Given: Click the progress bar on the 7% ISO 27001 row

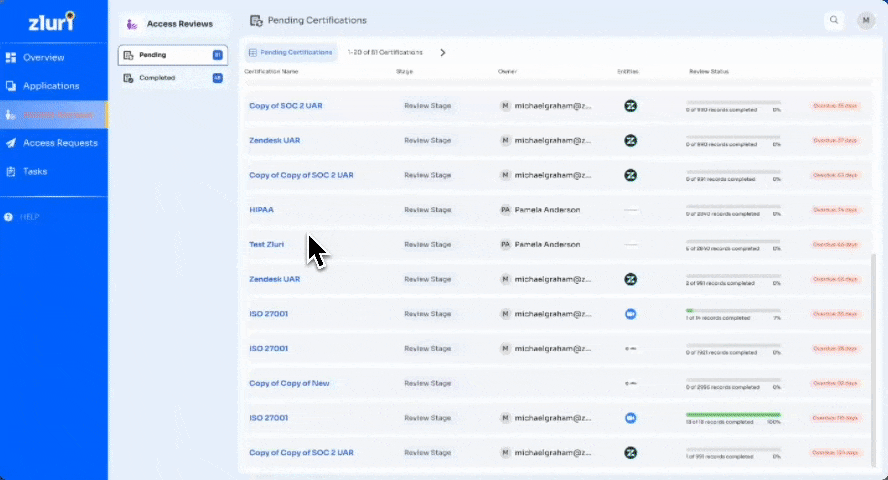Looking at the screenshot, I should (733, 311).
